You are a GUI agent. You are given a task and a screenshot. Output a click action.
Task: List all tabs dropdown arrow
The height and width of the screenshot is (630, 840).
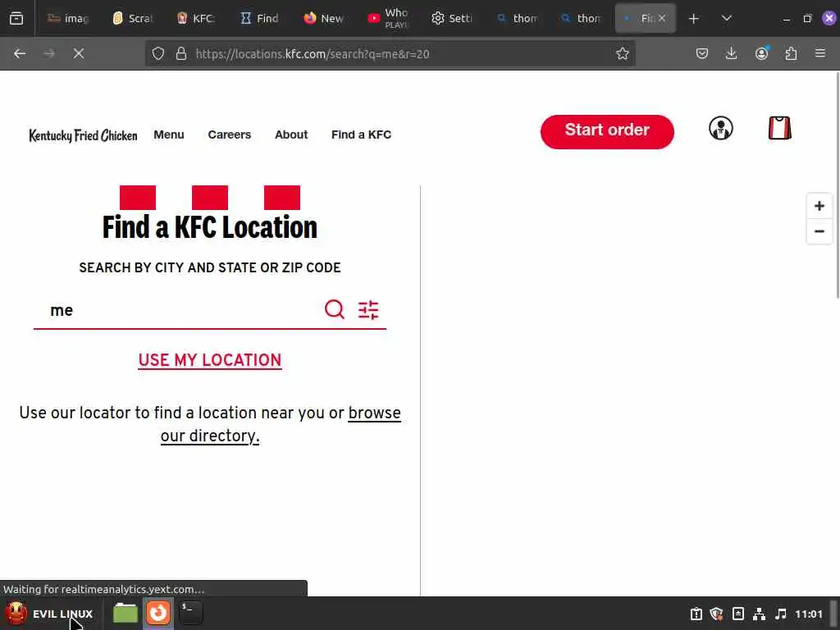tap(727, 19)
